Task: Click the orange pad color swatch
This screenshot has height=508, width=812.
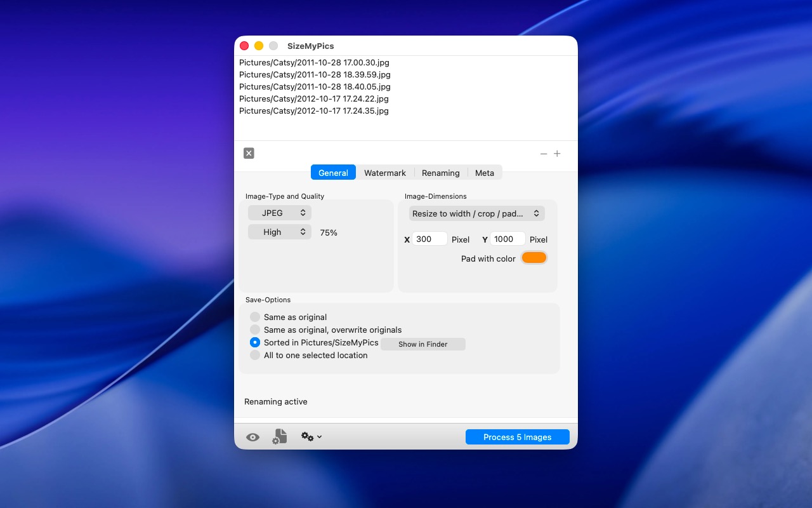Action: [534, 258]
